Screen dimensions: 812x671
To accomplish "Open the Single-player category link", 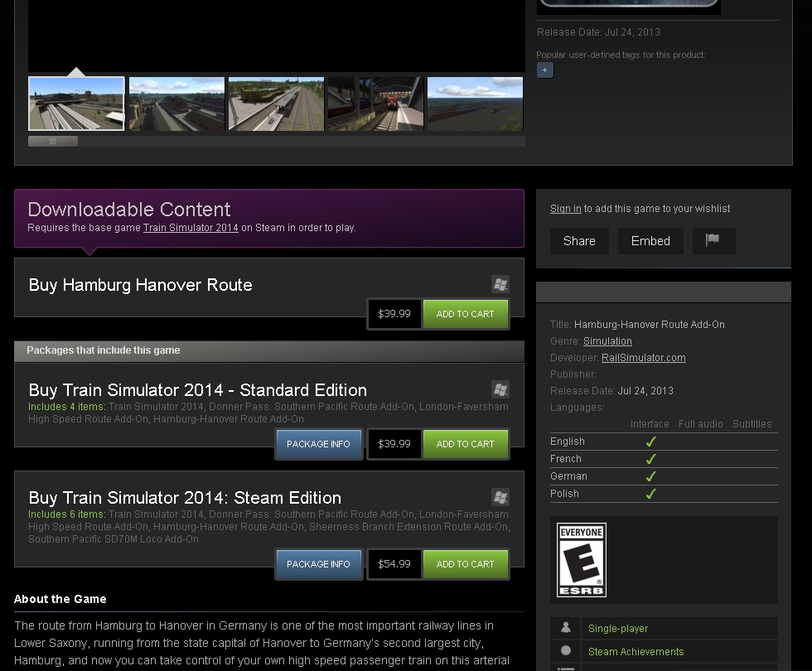I will (x=618, y=628).
